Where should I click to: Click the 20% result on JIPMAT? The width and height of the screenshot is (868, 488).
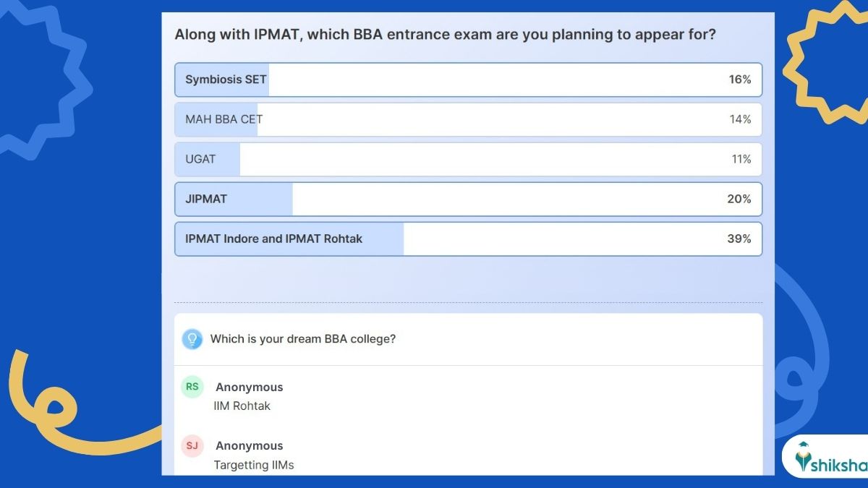click(739, 199)
